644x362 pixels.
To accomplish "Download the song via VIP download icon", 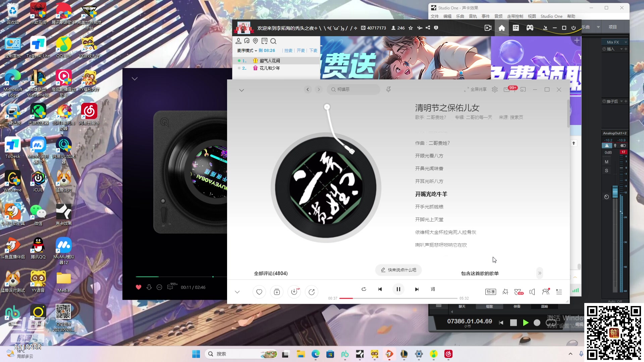I will pos(294,292).
